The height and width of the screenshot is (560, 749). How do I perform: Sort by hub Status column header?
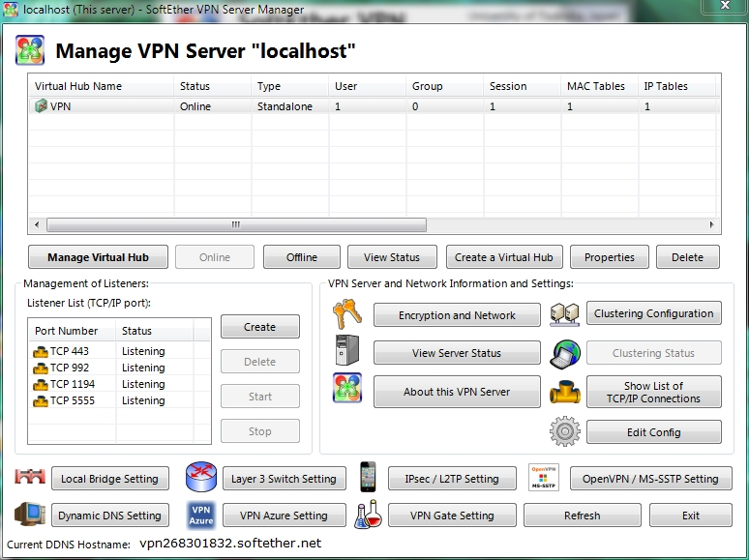tap(213, 86)
